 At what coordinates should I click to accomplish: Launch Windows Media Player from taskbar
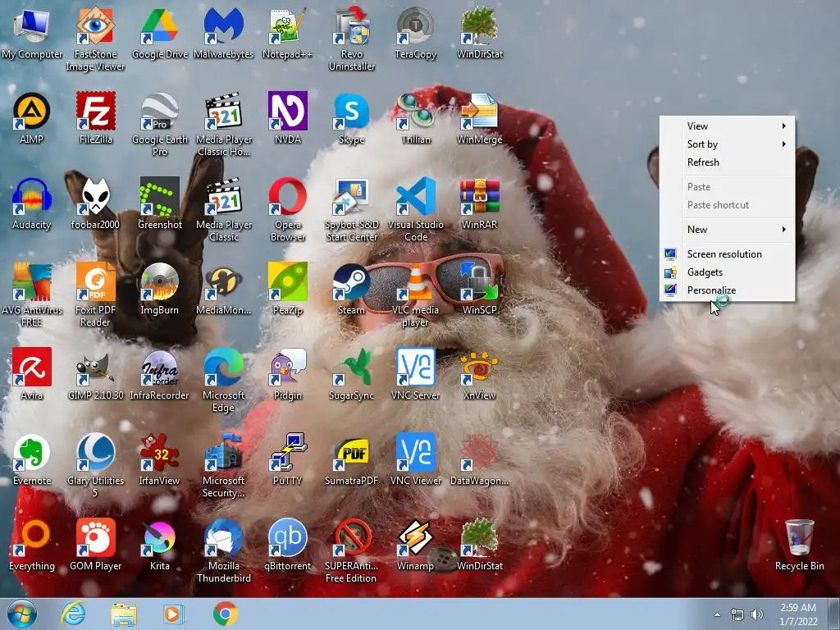click(173, 614)
